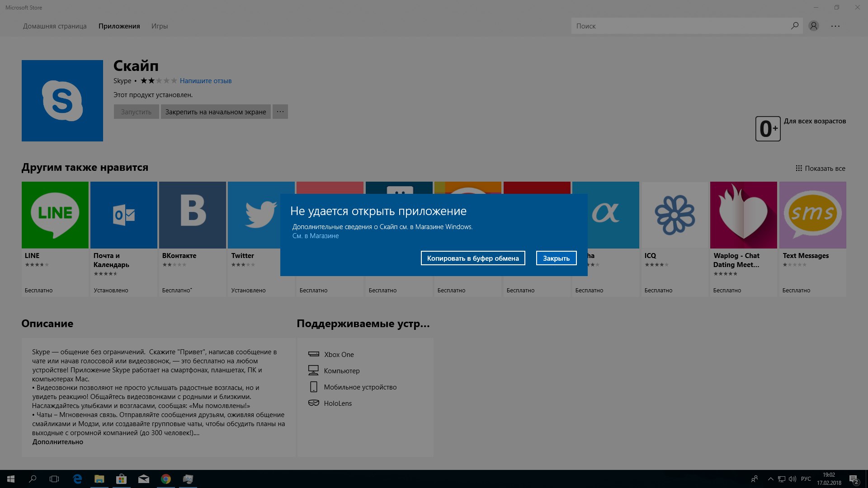Image resolution: width=868 pixels, height=488 pixels.
Task: Select the Мобильное устройство entry
Action: [352, 387]
